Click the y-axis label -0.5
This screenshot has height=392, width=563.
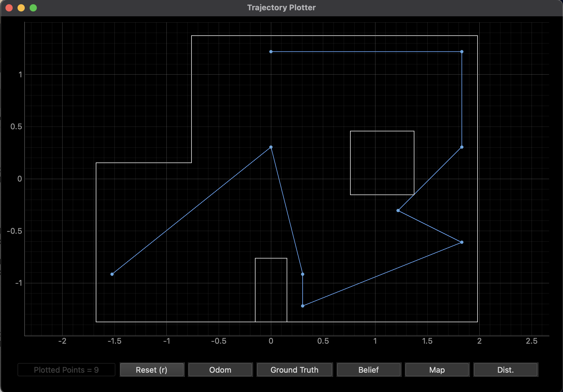[15, 231]
